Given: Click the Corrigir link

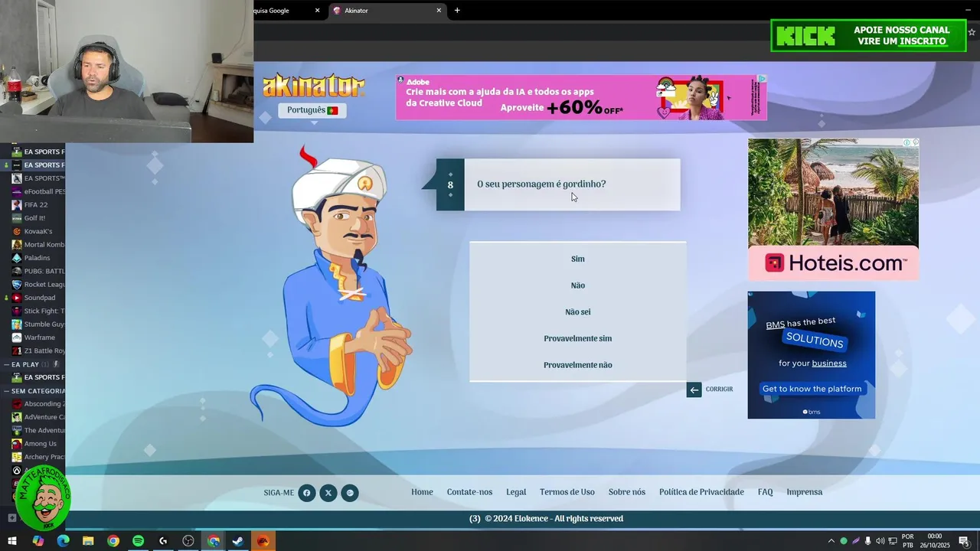Looking at the screenshot, I should pyautogui.click(x=719, y=390).
